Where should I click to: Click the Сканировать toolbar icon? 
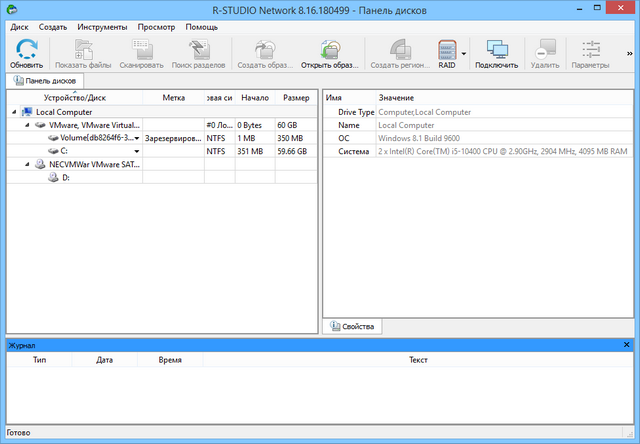click(x=142, y=50)
